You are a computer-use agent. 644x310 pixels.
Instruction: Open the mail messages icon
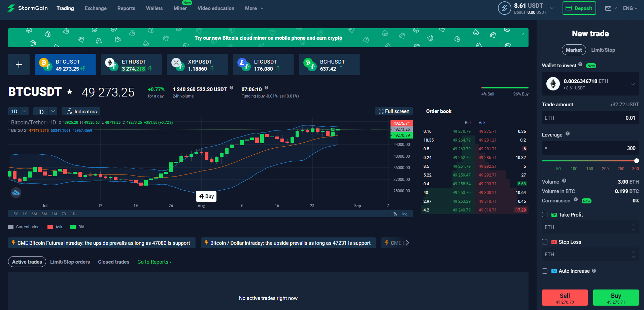pos(608,8)
